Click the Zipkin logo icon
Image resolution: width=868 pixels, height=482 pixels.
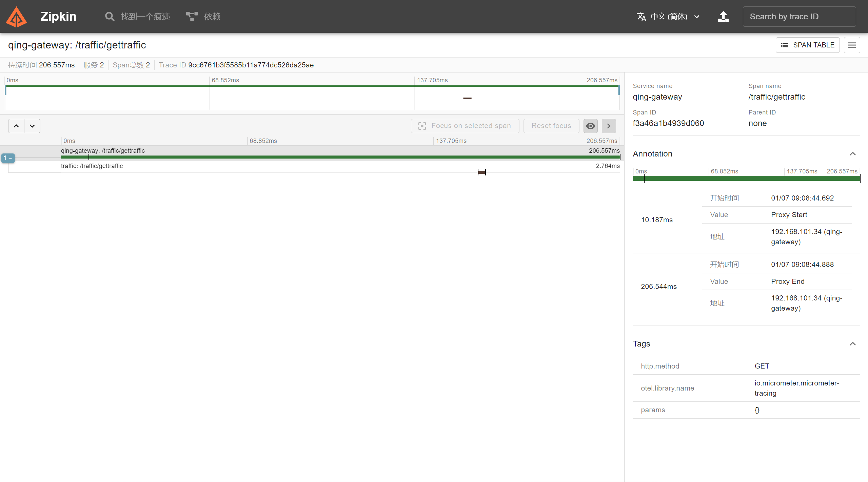click(16, 17)
